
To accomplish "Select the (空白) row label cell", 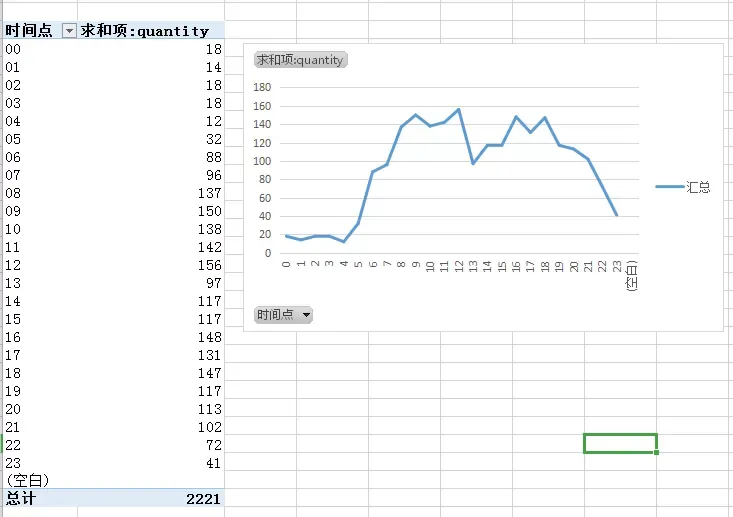I will (x=41, y=480).
